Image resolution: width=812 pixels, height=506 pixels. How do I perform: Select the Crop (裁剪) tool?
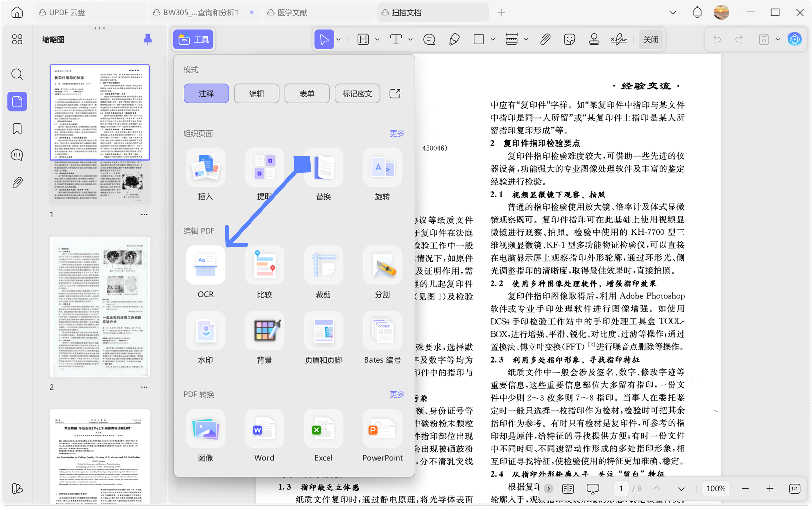pyautogui.click(x=323, y=265)
